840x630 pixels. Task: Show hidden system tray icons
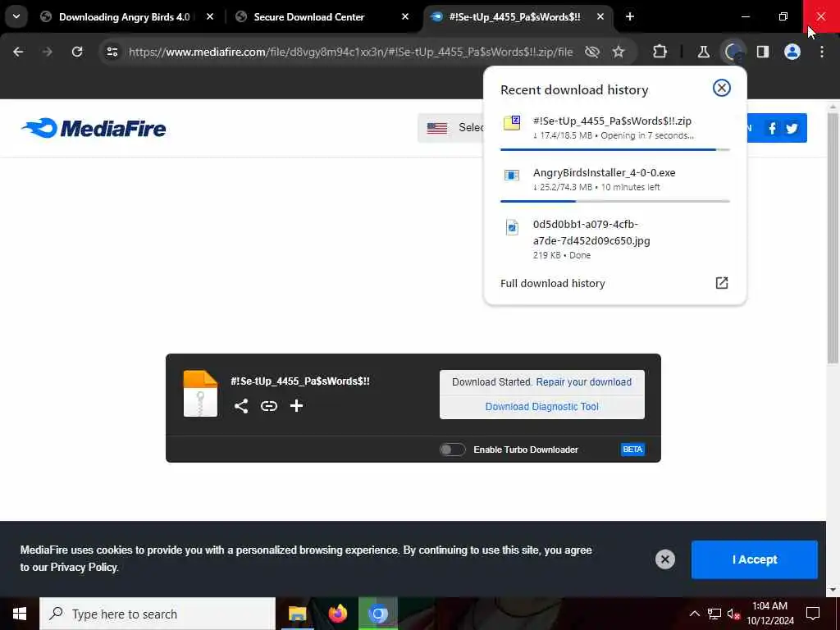tap(694, 614)
